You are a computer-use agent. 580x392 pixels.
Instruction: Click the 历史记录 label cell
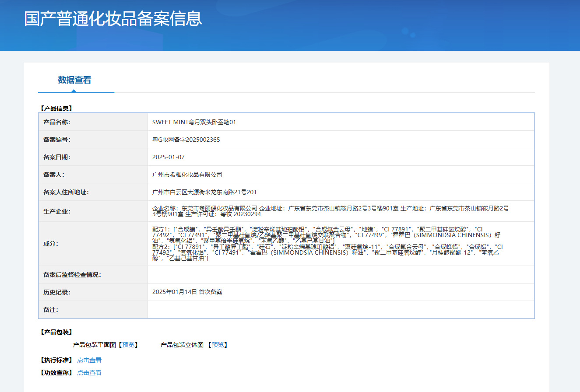[x=93, y=292]
